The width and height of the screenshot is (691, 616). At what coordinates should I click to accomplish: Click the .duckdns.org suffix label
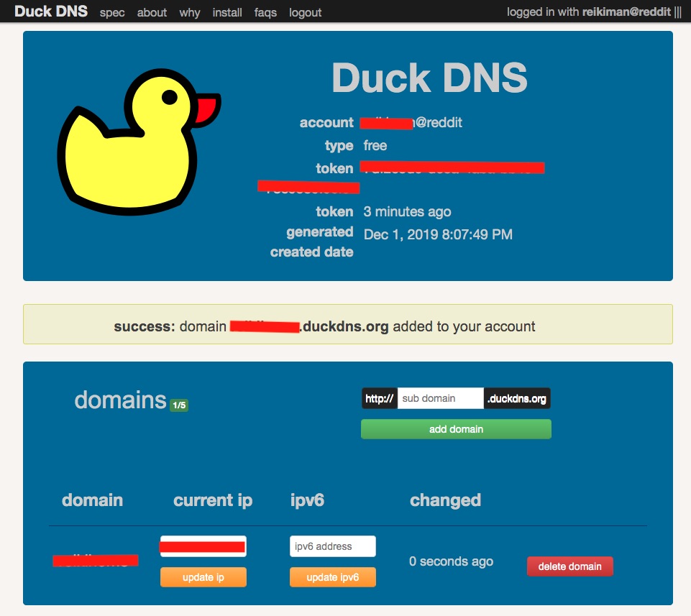(517, 398)
